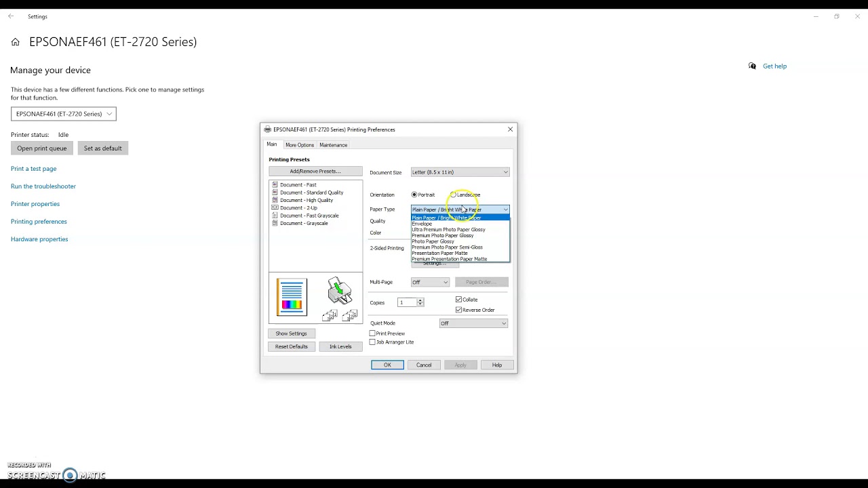Screen dimensions: 868x488
Task: Click the Page Order button
Action: pos(481,282)
